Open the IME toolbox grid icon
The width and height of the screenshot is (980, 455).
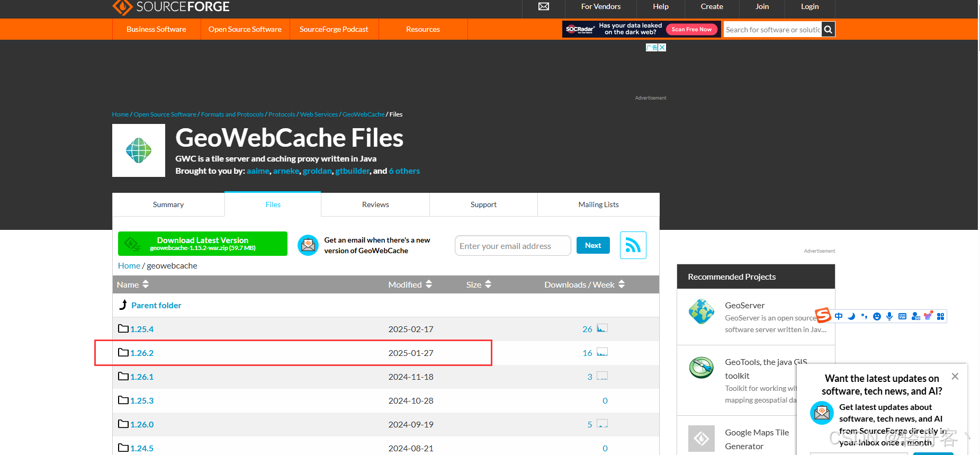pyautogui.click(x=940, y=316)
